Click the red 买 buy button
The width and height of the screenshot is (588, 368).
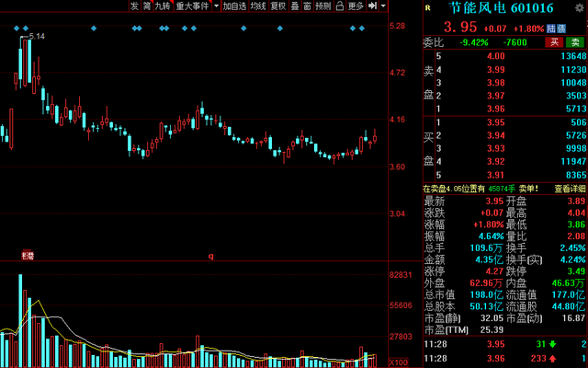coord(554,42)
